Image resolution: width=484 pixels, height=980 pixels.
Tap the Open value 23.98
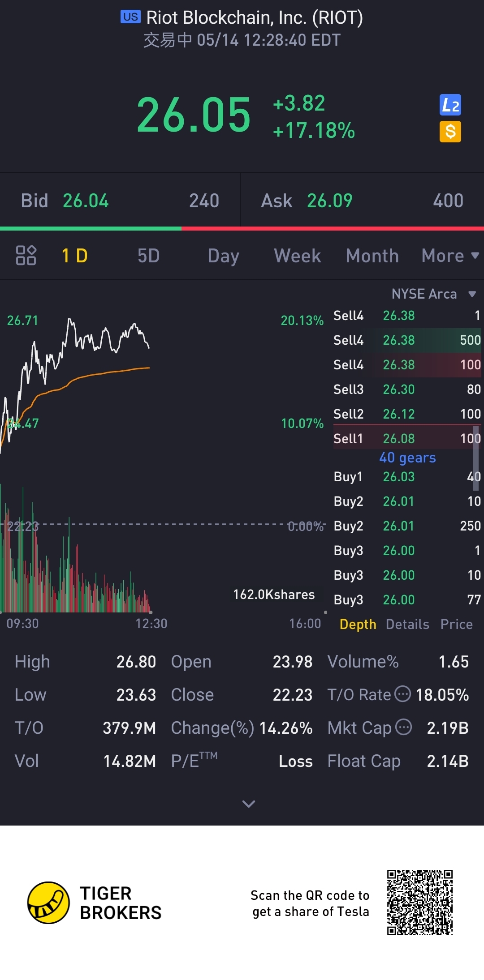293,662
